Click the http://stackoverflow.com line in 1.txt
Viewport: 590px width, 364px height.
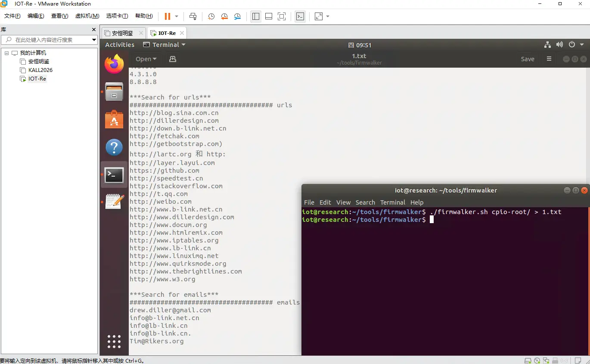click(x=176, y=186)
